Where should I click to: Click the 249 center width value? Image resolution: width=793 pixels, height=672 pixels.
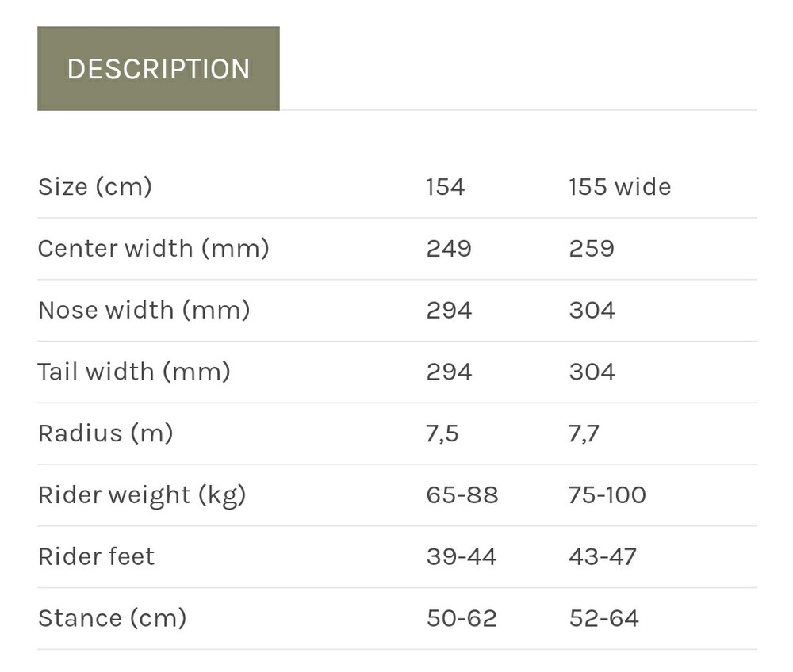tap(449, 249)
